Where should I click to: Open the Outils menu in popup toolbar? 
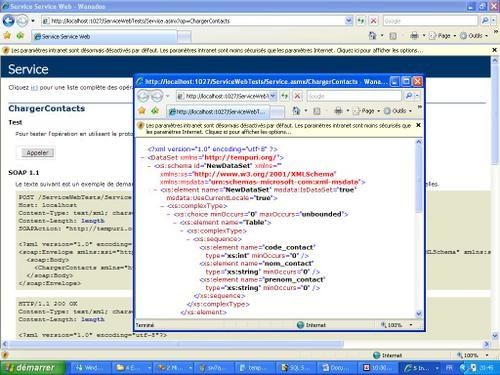pyautogui.click(x=399, y=111)
